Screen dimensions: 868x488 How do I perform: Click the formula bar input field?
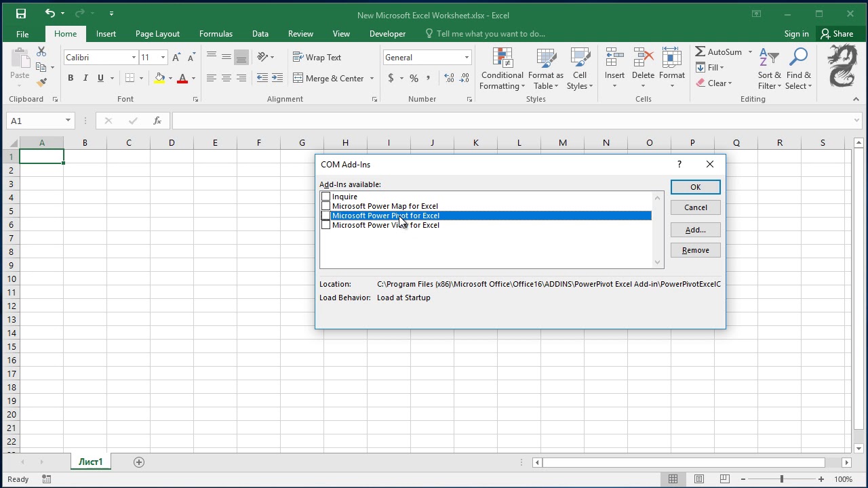pos(517,121)
